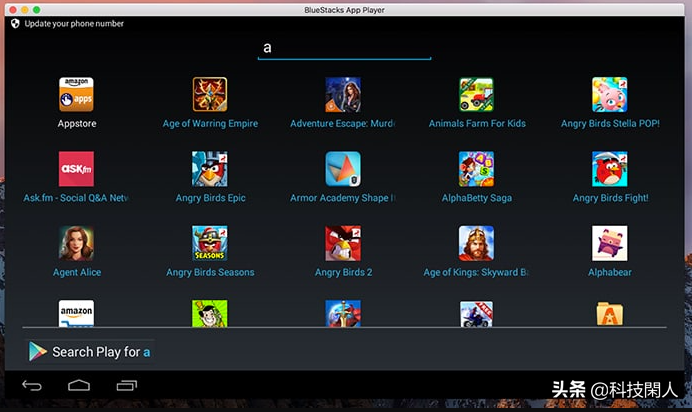Click 'Search Play for a' text
The image size is (692, 412).
101,352
